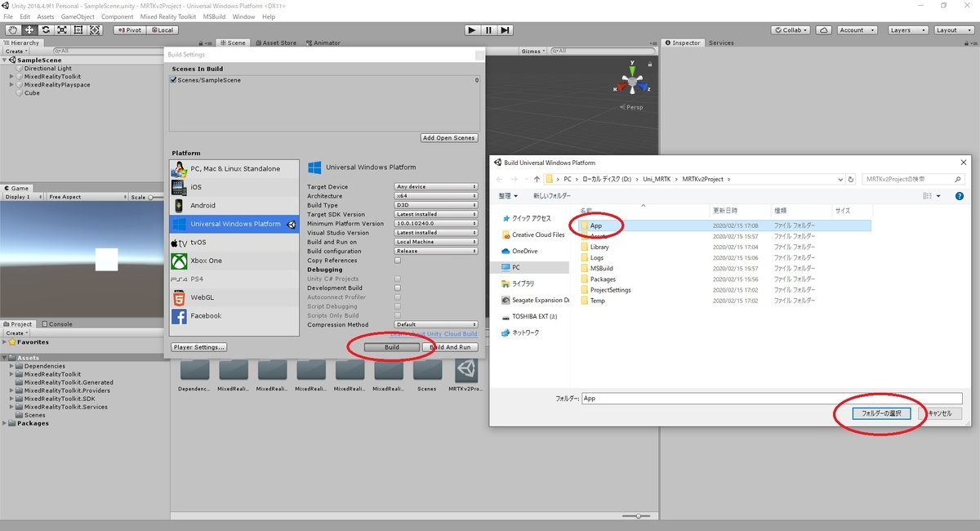The image size is (980, 531).
Task: Select the tvOS platform entry
Action: click(x=234, y=243)
